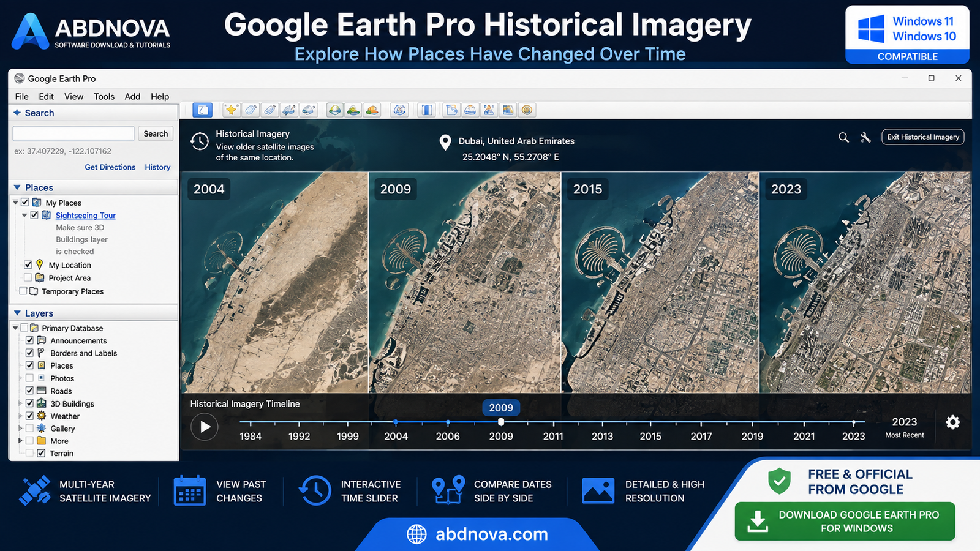Click the third toolbar icon after the sidebar button
The width and height of the screenshot is (980, 551).
(269, 110)
